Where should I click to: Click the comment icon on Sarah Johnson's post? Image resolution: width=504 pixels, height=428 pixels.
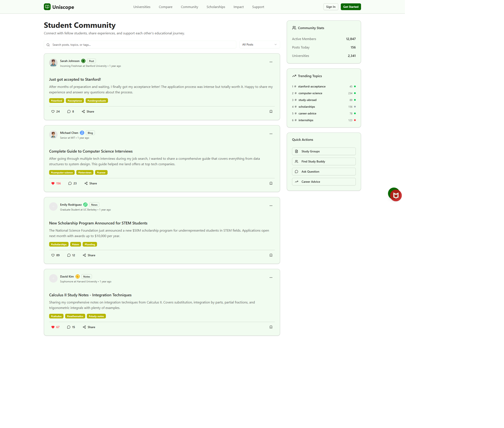point(69,112)
